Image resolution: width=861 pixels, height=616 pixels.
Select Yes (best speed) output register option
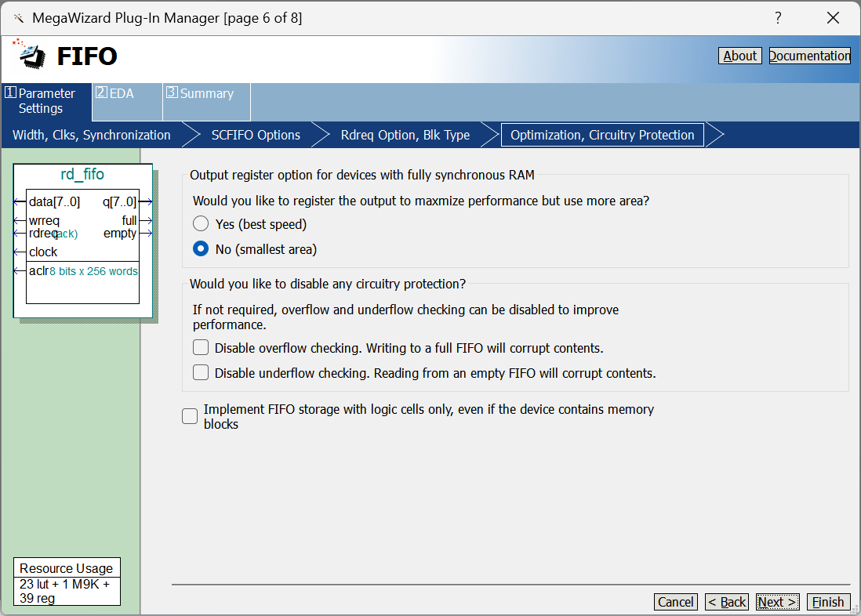pos(201,224)
